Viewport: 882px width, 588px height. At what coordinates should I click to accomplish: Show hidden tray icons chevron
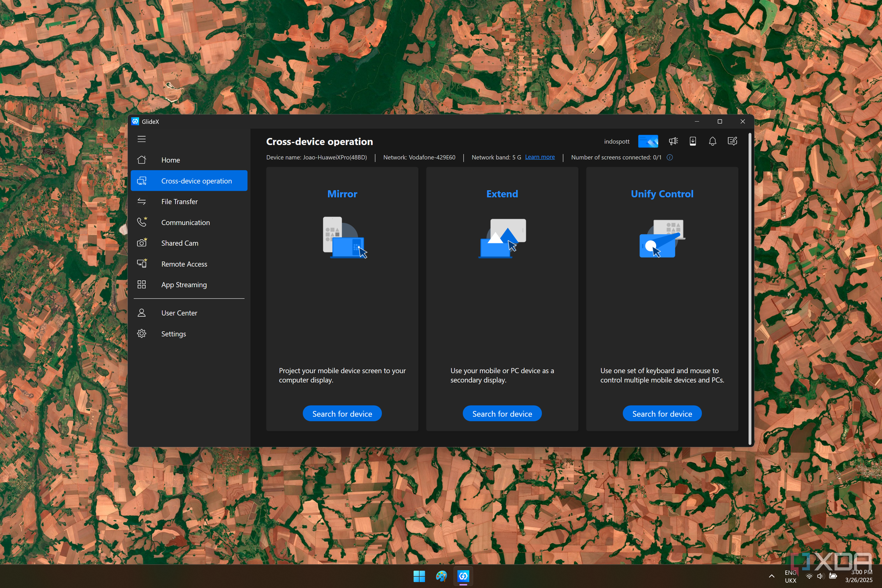771,576
